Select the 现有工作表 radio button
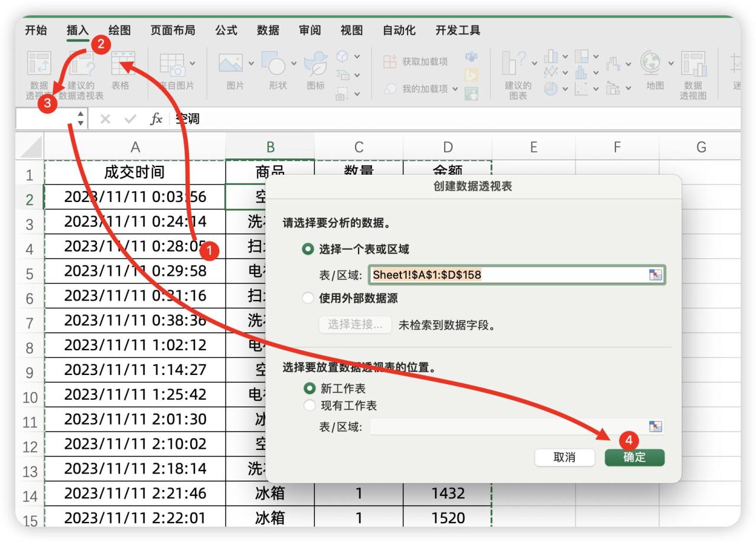Viewport: 756px width, 542px height. coord(309,406)
